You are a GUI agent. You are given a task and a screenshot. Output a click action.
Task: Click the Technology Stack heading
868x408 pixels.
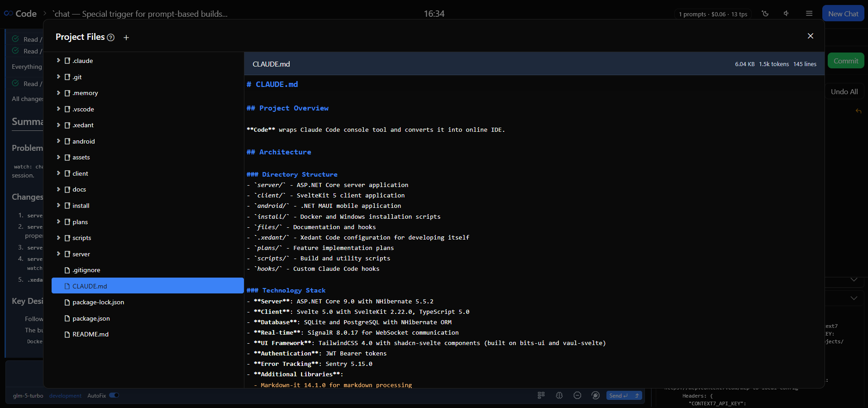[x=286, y=290]
